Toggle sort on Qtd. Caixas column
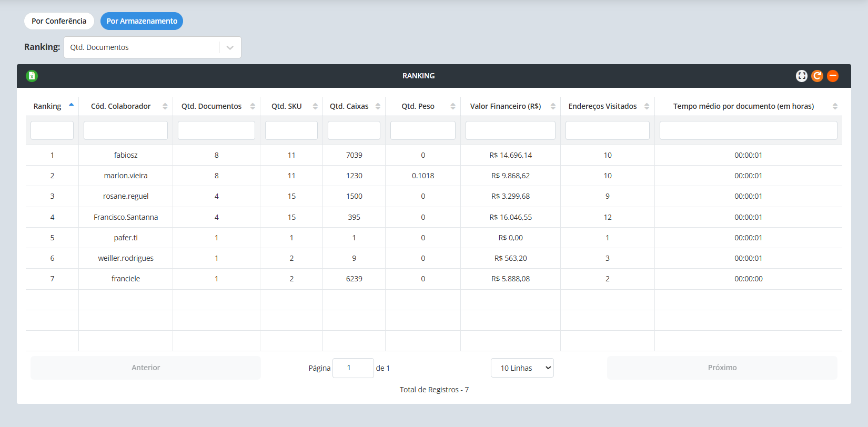Image resolution: width=868 pixels, height=427 pixels. point(378,106)
